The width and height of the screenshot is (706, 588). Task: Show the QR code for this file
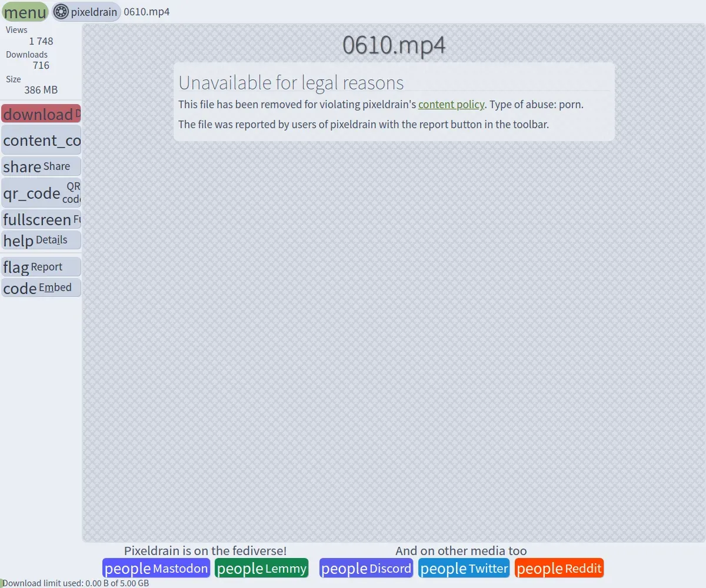[x=41, y=193]
